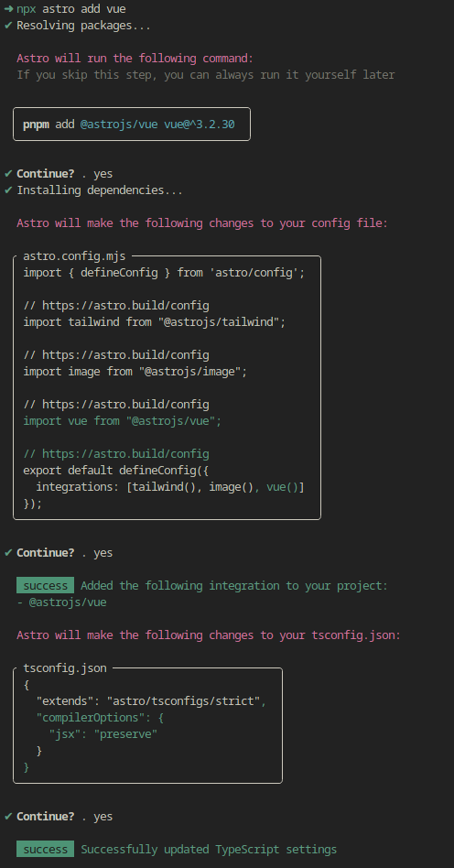The image size is (454, 868).
Task: Click the checkmark before the final Continue prompt
Action: (8, 816)
